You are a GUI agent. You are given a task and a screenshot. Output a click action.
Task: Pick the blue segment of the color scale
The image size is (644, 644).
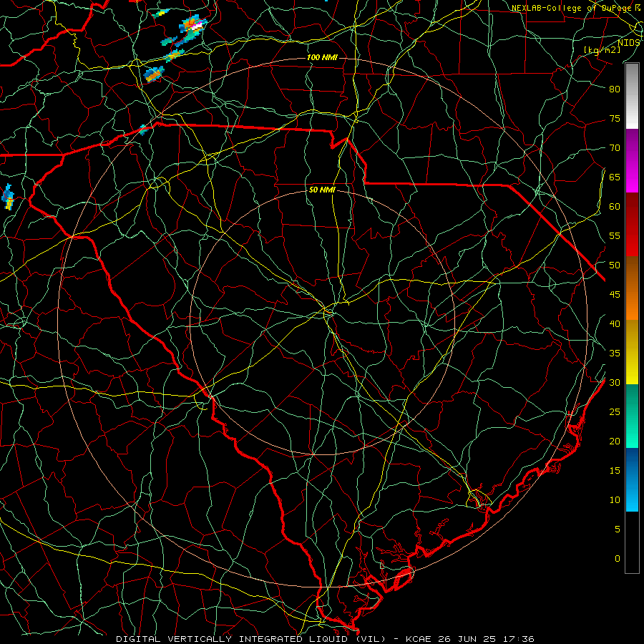tap(632, 479)
